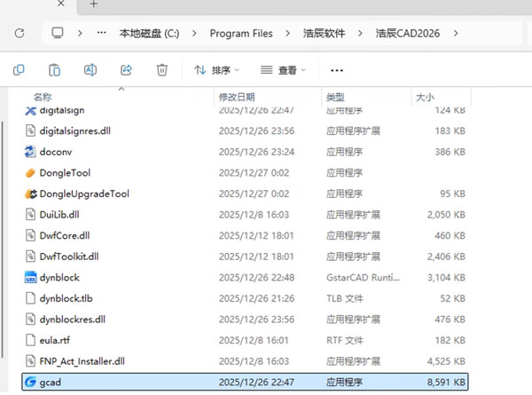532x395 pixels.
Task: Select file name DwfCore.dll
Action: tap(65, 236)
